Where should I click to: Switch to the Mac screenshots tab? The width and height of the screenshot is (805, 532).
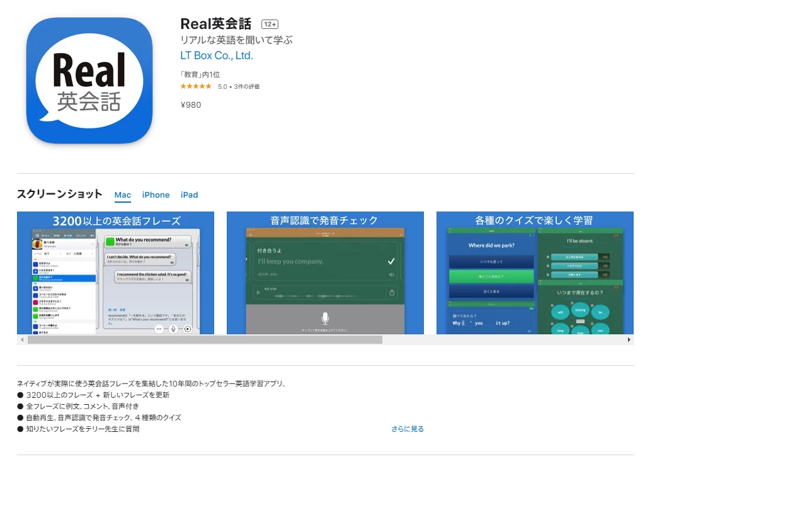click(x=123, y=195)
